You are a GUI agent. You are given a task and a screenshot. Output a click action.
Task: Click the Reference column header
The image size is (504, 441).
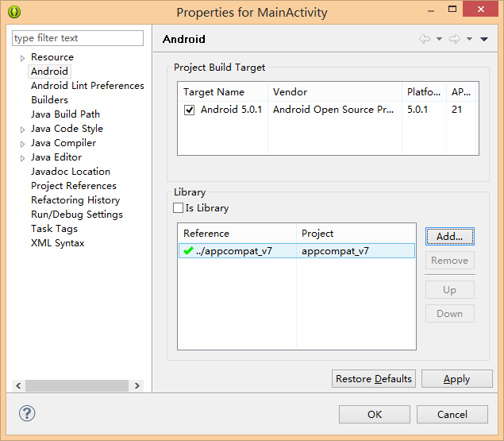pos(237,234)
